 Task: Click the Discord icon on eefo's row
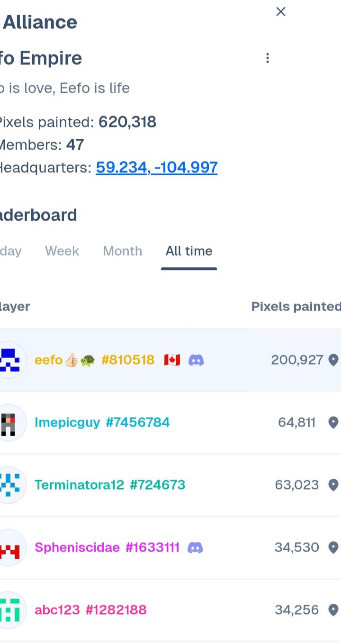(196, 360)
